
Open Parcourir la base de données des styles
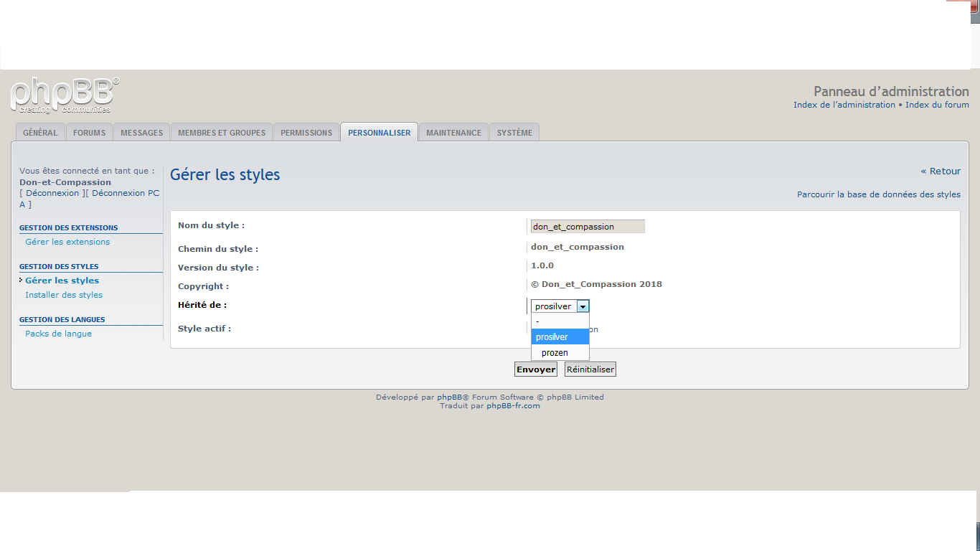coord(879,194)
